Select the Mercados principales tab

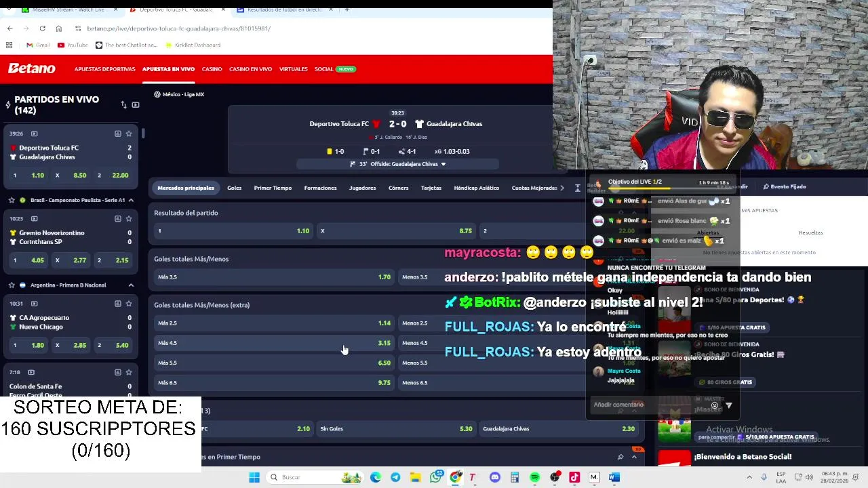[186, 188]
